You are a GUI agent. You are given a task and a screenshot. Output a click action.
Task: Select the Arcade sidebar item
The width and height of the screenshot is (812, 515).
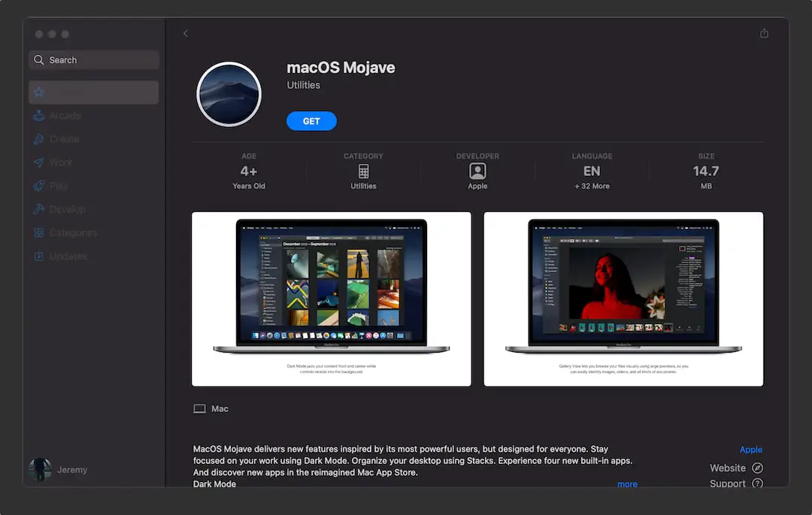[94, 116]
